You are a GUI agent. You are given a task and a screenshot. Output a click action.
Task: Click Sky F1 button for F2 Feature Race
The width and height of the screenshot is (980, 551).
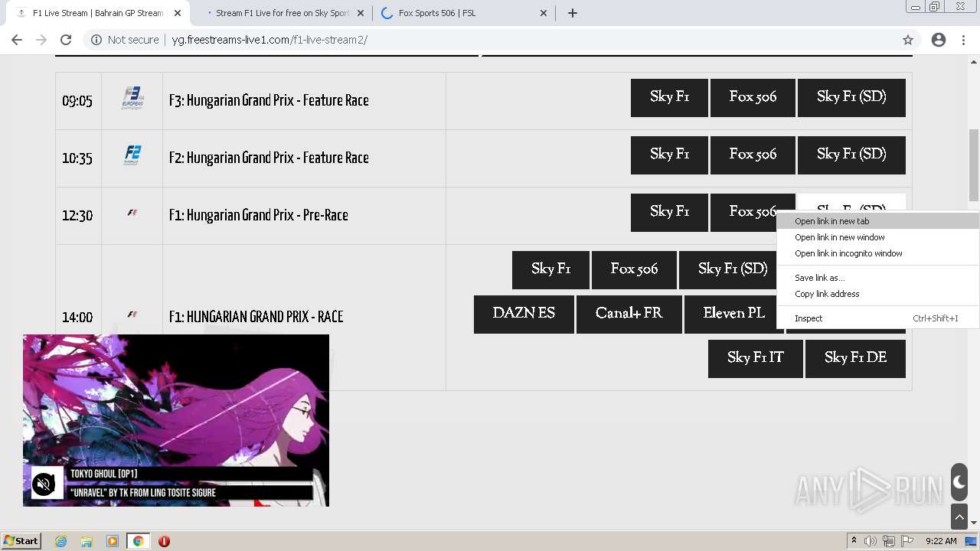669,155
